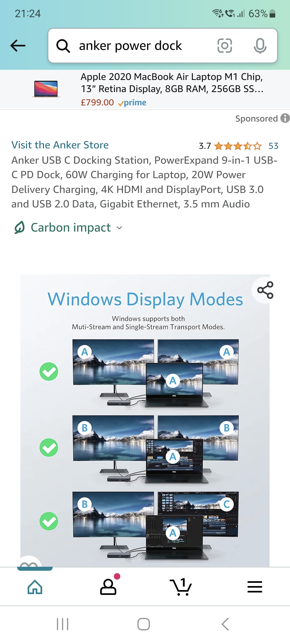Tap the back arrow beside search bar
Screen dimensions: 290x644
point(18,46)
